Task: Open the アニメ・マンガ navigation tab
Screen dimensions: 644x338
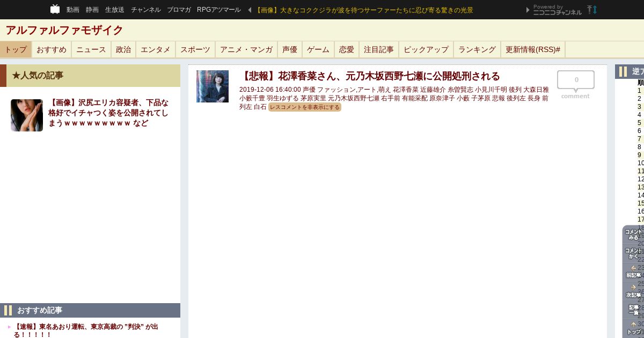Action: (246, 49)
